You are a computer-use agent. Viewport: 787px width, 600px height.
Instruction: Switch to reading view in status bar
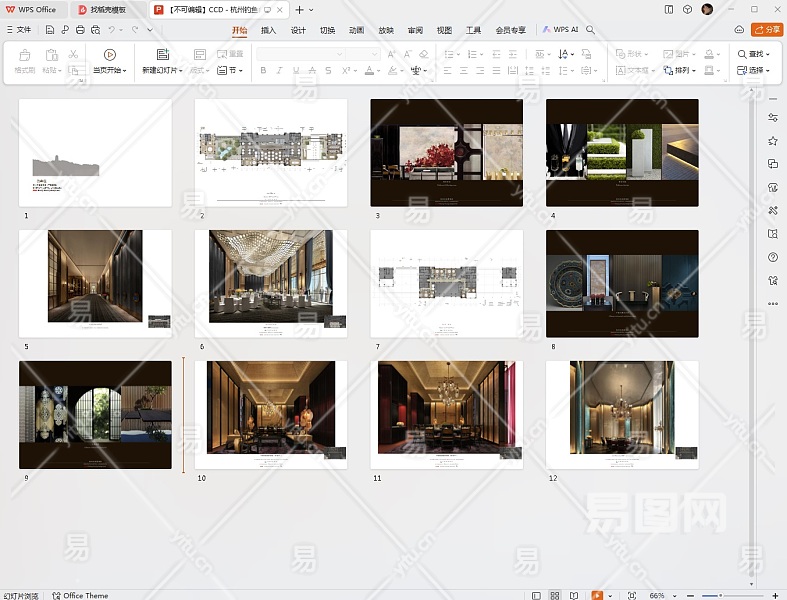(574, 595)
